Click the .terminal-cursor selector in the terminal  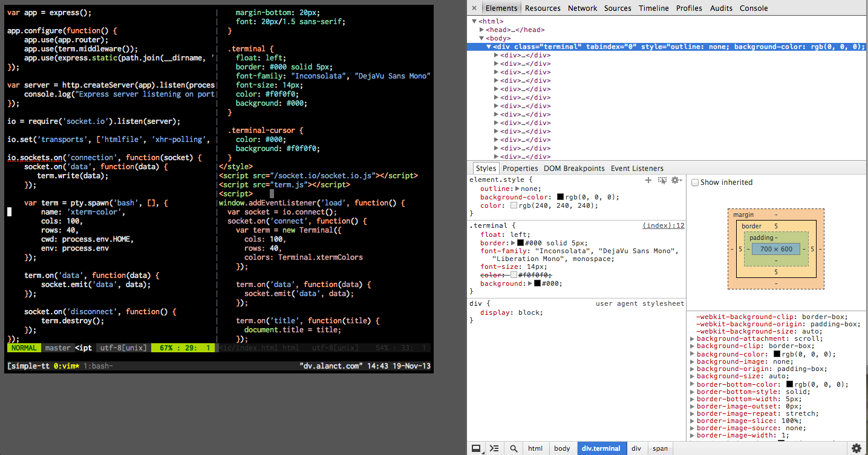click(264, 130)
